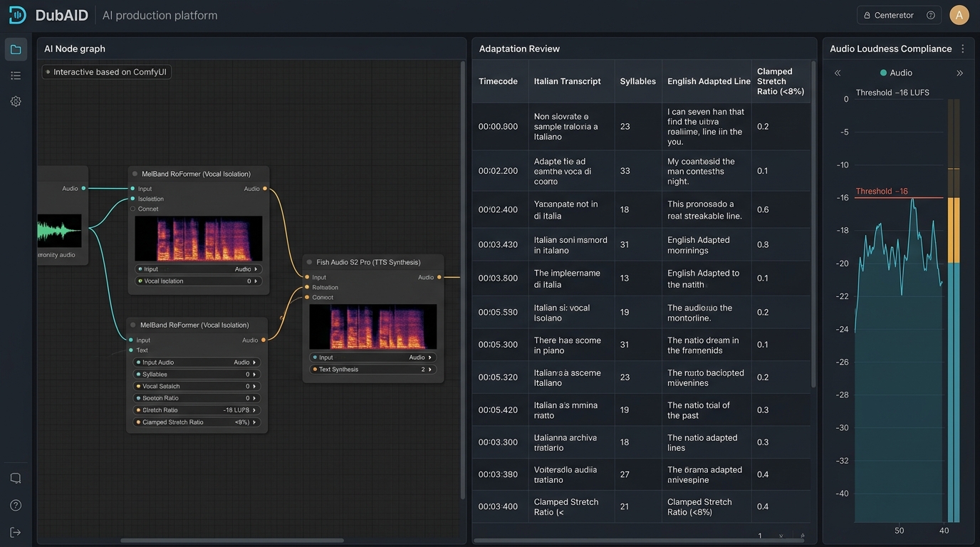This screenshot has width=980, height=547.
Task: Open the list view sidebar icon
Action: [x=16, y=75]
